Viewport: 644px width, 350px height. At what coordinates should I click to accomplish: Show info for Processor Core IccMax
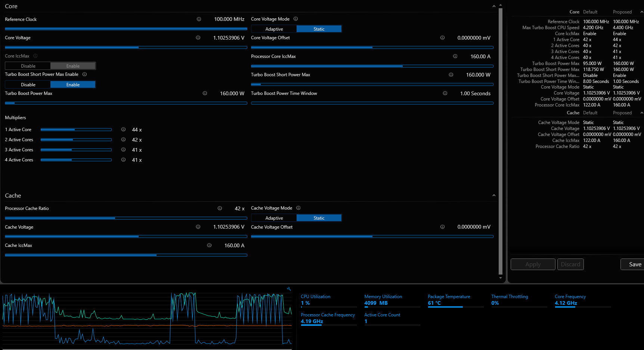click(x=455, y=56)
